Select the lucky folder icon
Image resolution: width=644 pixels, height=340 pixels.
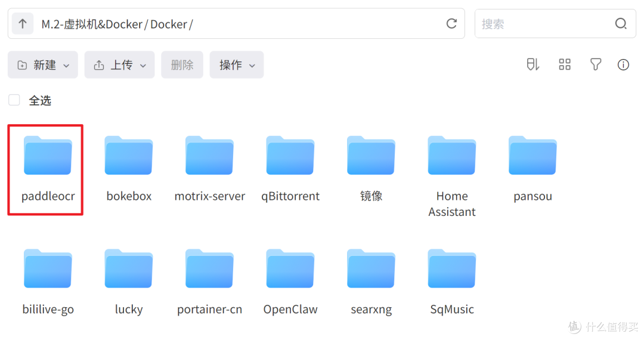coord(129,268)
